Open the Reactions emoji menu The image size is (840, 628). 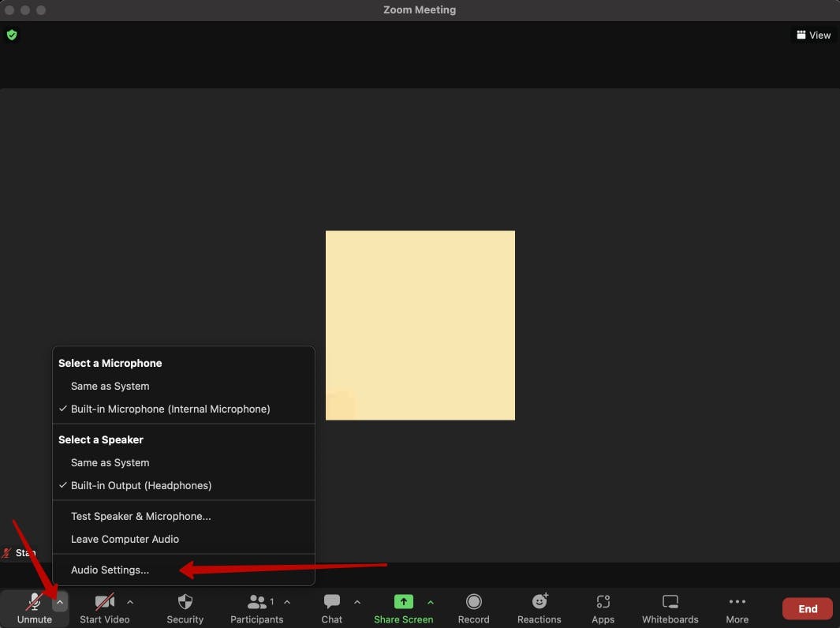pos(539,603)
